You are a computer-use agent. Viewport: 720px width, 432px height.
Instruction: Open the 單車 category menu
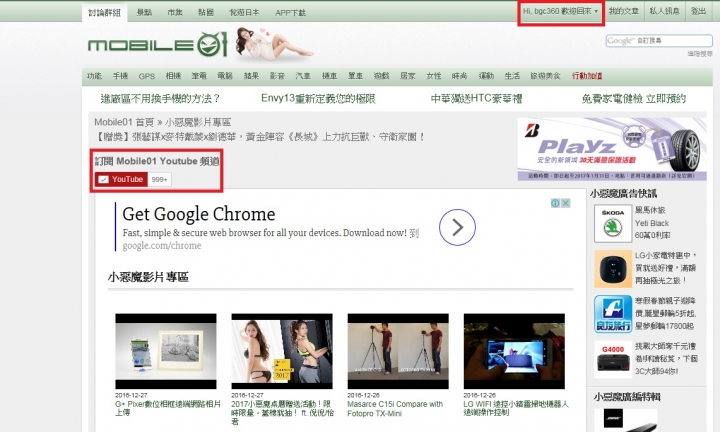pos(355,76)
